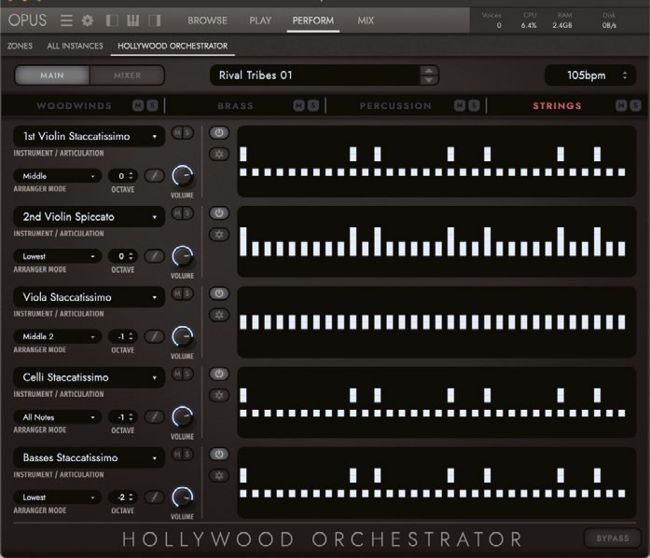Mute or solo the Basses track
650x558 pixels.
pos(182,454)
